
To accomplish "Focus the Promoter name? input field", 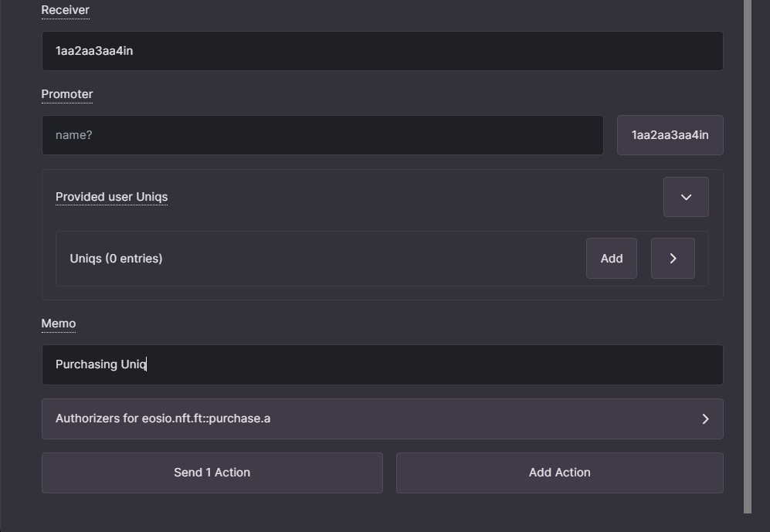I will tap(323, 135).
